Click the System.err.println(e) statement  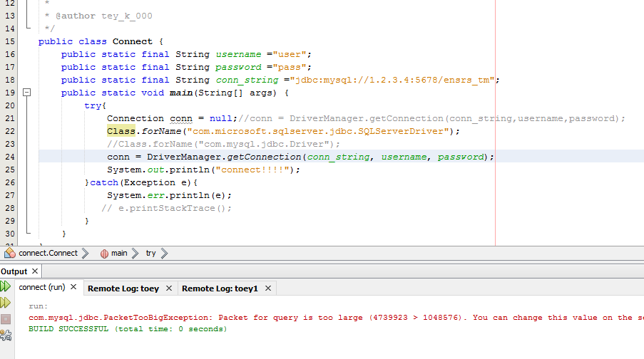pyautogui.click(x=169, y=195)
